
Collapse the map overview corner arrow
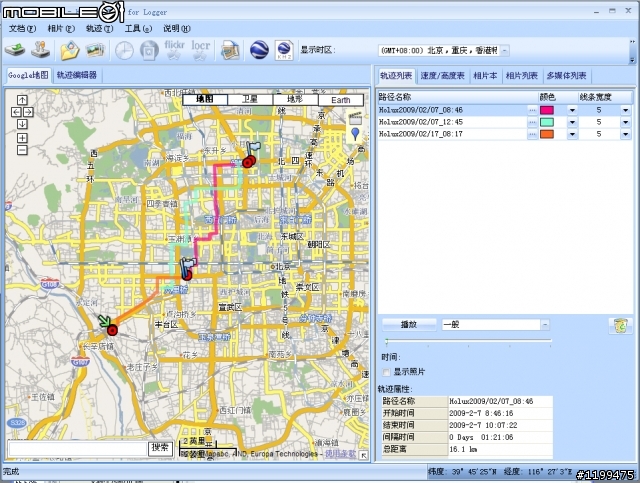363,455
